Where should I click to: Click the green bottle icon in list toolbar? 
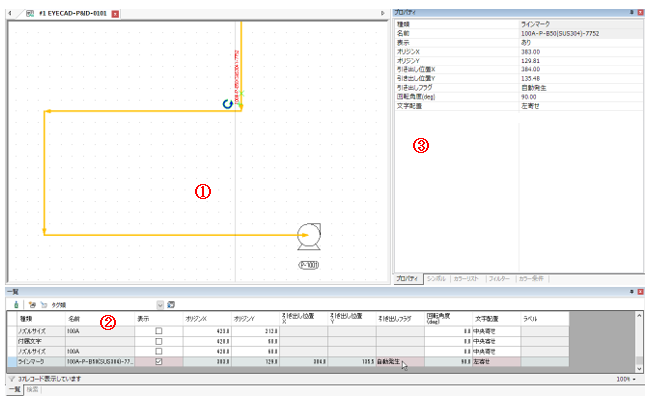(x=16, y=305)
